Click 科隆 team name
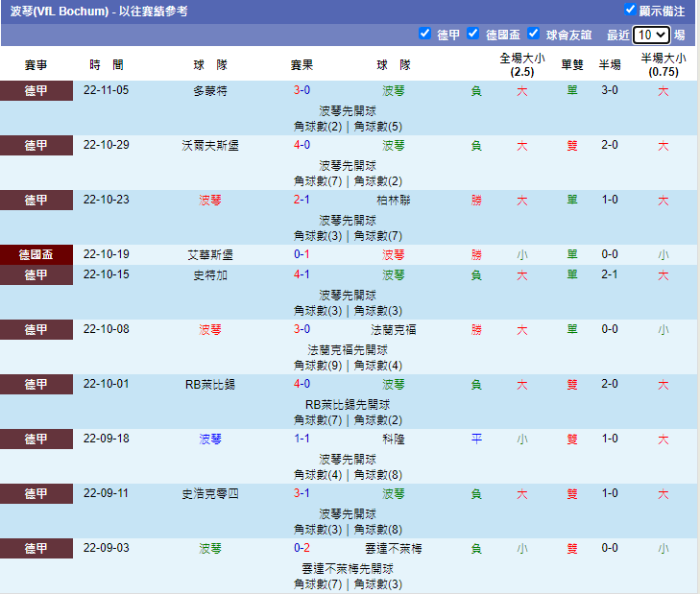 (394, 440)
